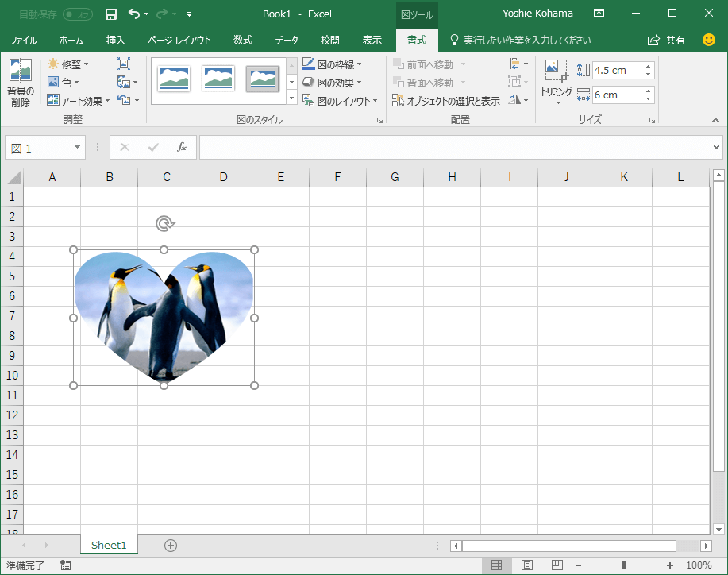Switch to Page Break Preview view
The width and height of the screenshot is (728, 575).
557,565
